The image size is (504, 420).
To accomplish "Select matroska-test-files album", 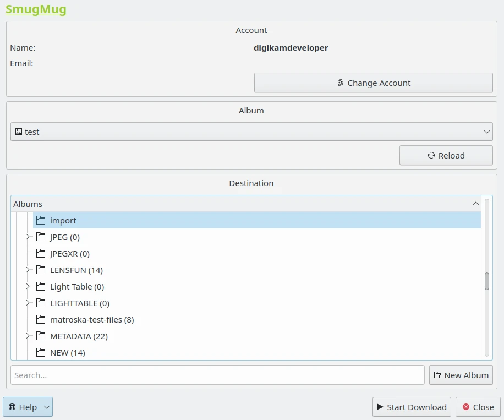I will [91, 320].
